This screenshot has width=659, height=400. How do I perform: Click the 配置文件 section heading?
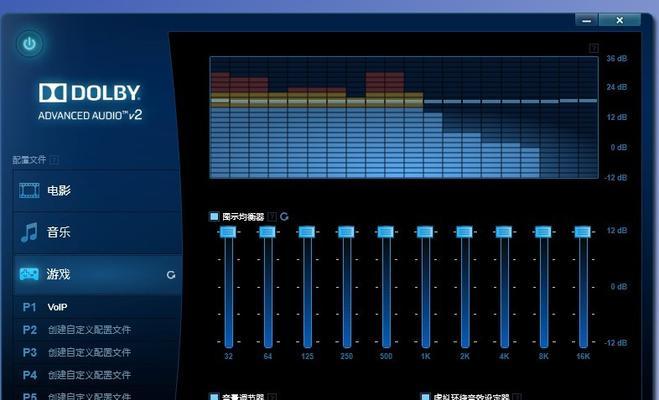pos(29,160)
